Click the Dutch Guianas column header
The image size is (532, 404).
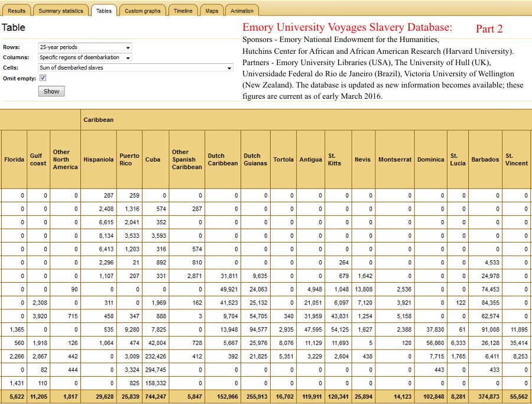click(255, 160)
